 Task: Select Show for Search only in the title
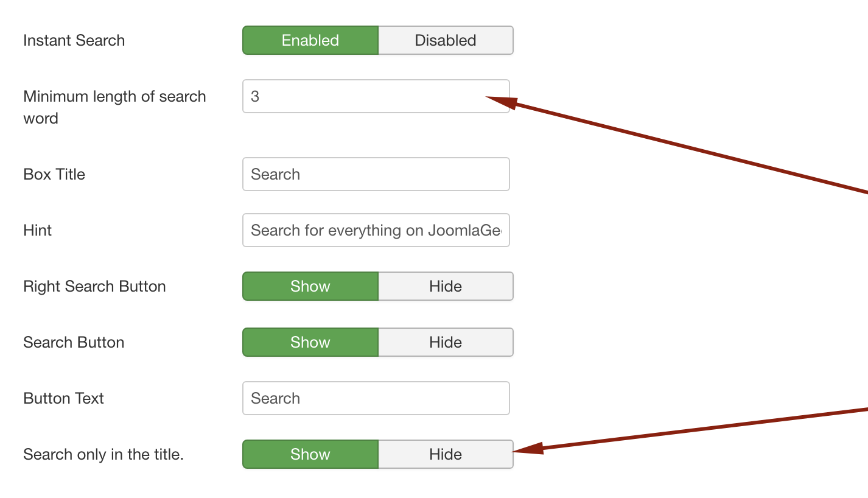[x=310, y=454]
